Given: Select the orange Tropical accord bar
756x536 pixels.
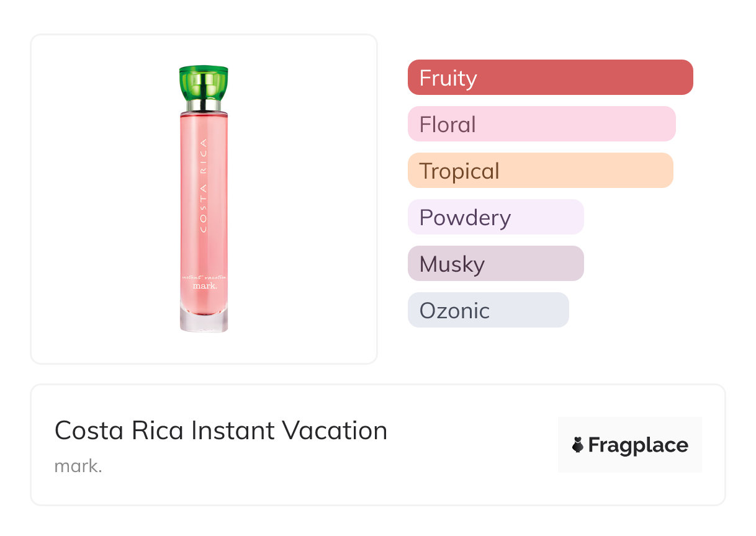Looking at the screenshot, I should [540, 171].
